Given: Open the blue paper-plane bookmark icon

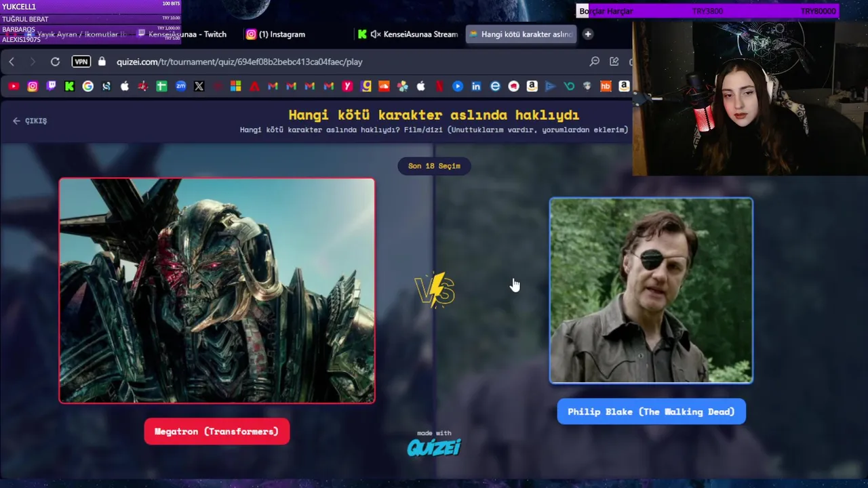Looking at the screenshot, I should 550,86.
